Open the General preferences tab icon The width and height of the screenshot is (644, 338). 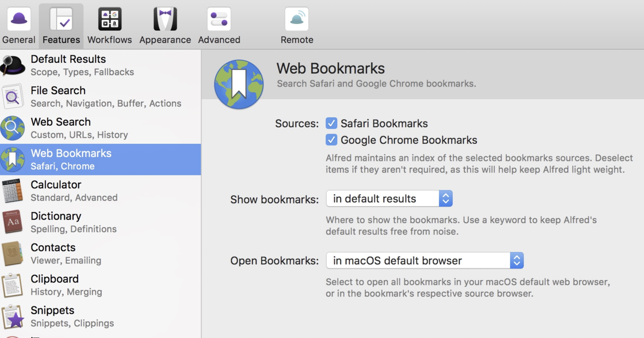coord(19,19)
